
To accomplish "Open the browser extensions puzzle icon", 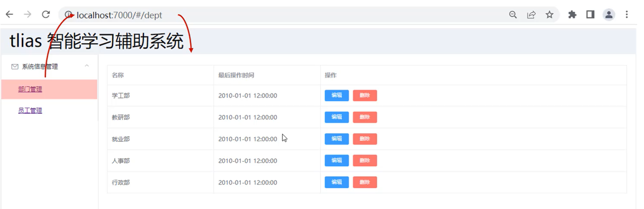I will click(x=572, y=15).
